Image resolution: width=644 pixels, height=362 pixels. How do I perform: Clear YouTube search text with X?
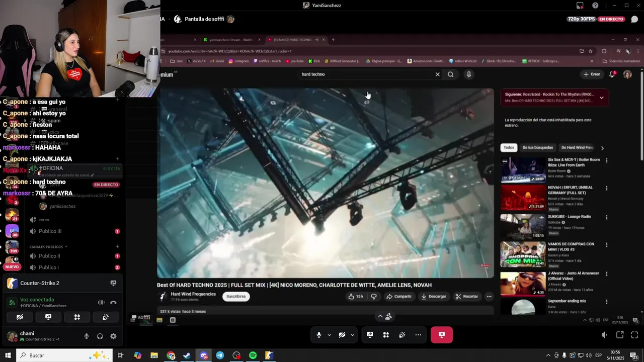[x=437, y=74]
